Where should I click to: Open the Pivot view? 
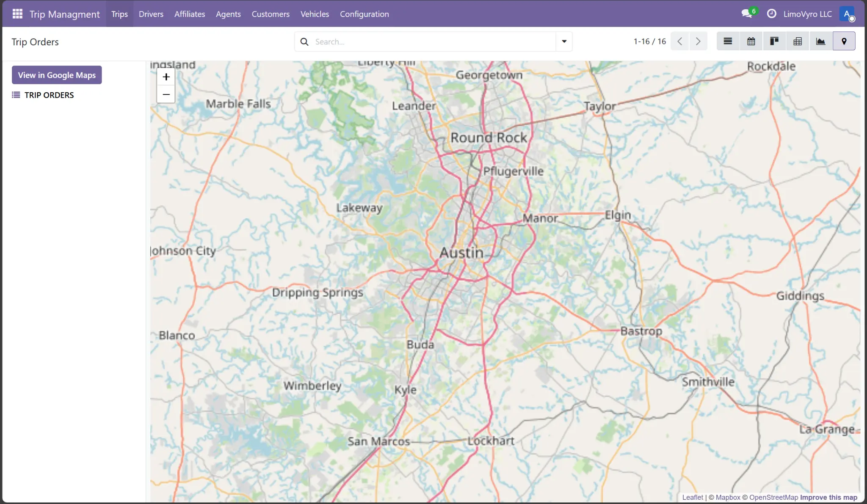pyautogui.click(x=798, y=41)
